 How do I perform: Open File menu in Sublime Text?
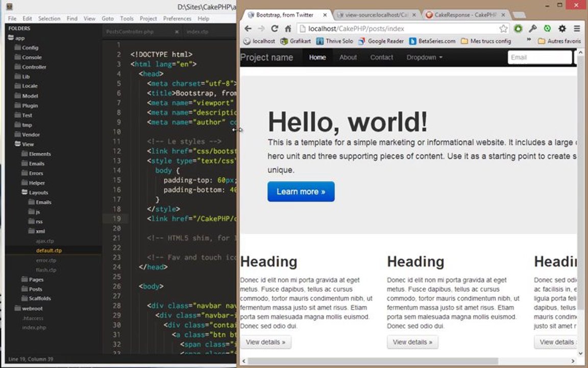(x=12, y=18)
